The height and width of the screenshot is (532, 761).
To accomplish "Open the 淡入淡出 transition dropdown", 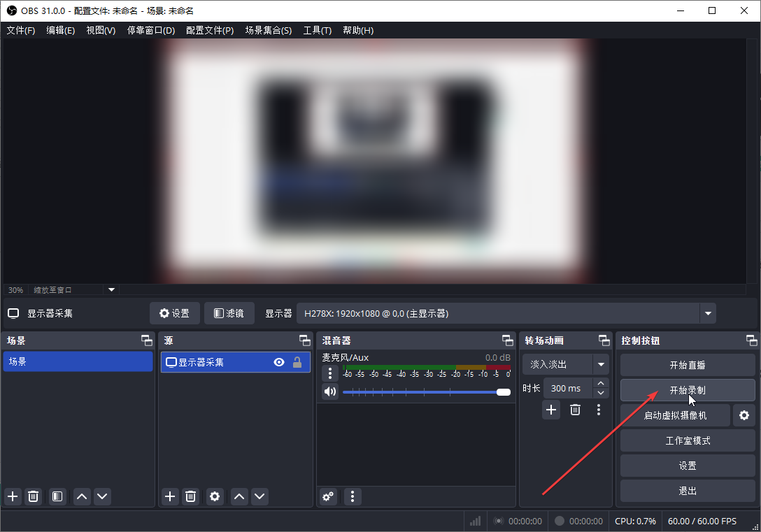I will [601, 364].
